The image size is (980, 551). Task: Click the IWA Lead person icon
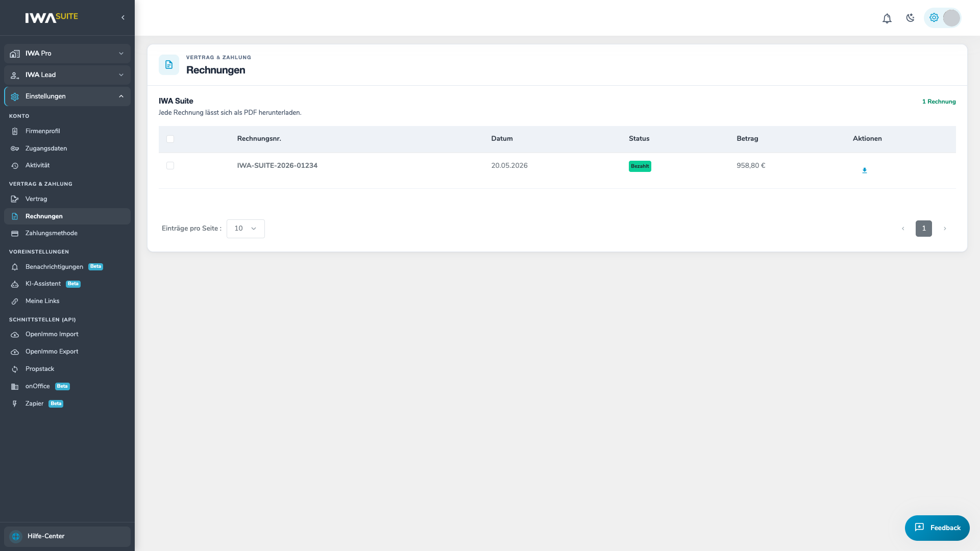15,75
